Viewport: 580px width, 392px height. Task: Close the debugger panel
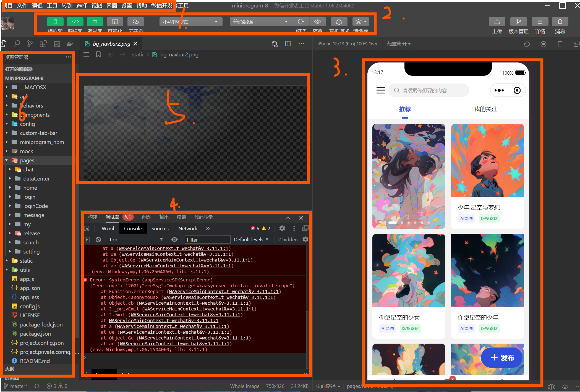[301, 218]
